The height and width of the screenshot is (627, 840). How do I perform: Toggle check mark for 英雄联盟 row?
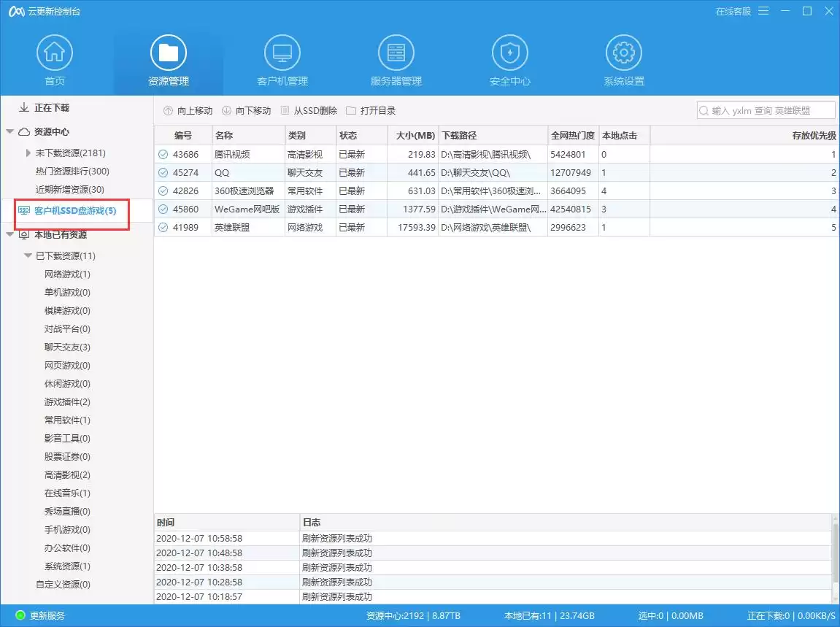pyautogui.click(x=163, y=228)
